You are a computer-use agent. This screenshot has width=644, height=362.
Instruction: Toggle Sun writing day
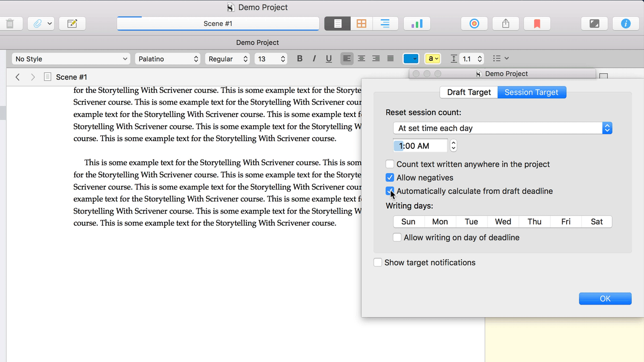point(408,222)
